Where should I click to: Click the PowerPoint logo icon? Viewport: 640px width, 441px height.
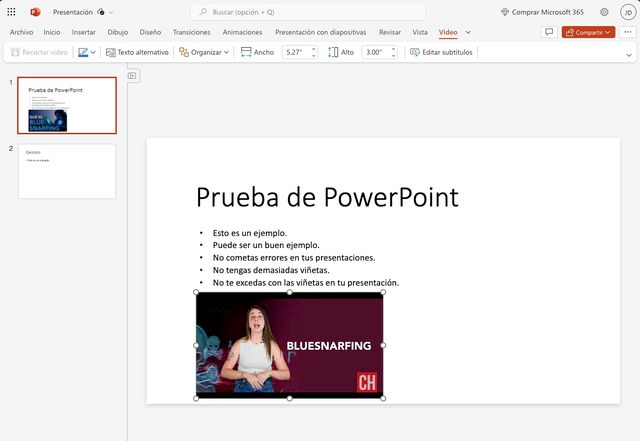pyautogui.click(x=35, y=12)
